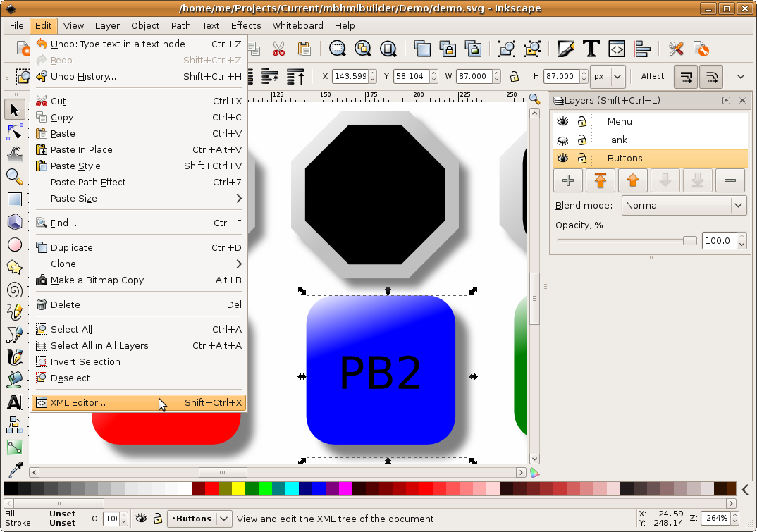Viewport: 757px width, 532px height.
Task: Toggle visibility eye of Tank layer
Action: (x=562, y=140)
